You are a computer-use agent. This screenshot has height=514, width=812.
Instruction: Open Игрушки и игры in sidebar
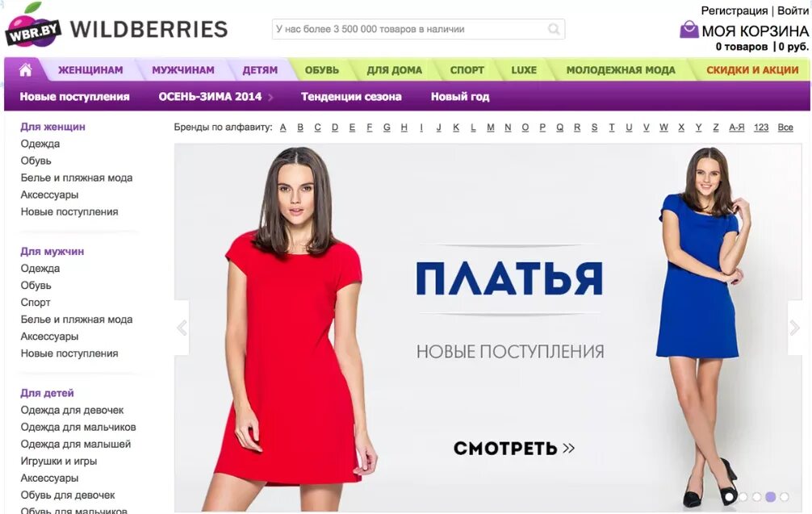pos(58,461)
